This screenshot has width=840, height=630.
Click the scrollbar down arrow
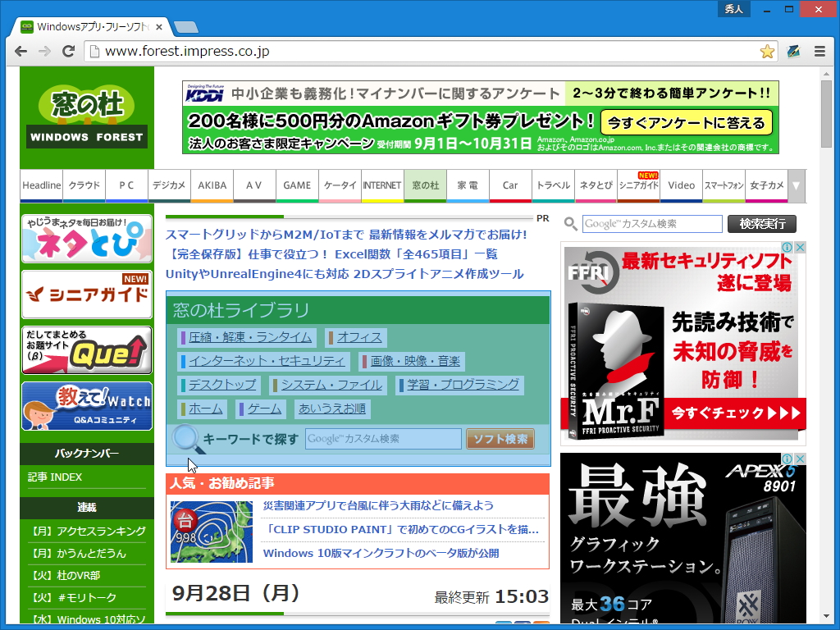tap(826, 617)
